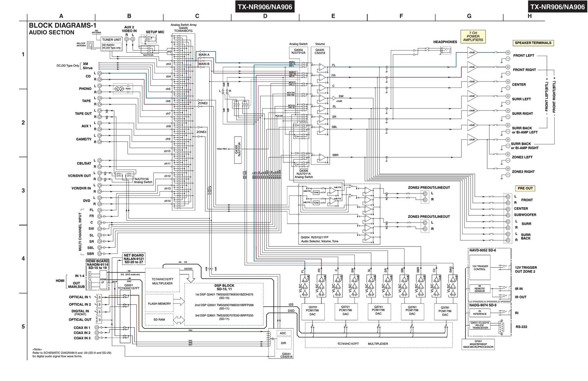Click the headphones jack symbol
This screenshot has width=588, height=381.
(445, 50)
